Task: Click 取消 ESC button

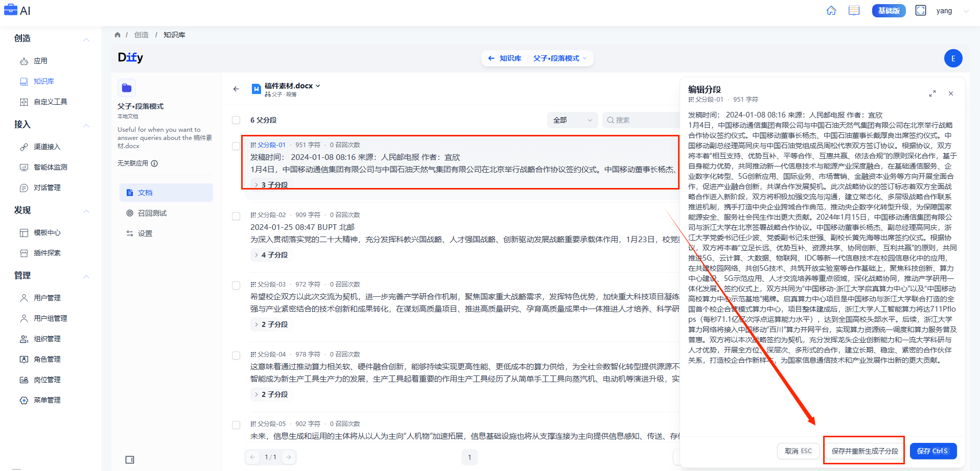Action: (x=799, y=451)
